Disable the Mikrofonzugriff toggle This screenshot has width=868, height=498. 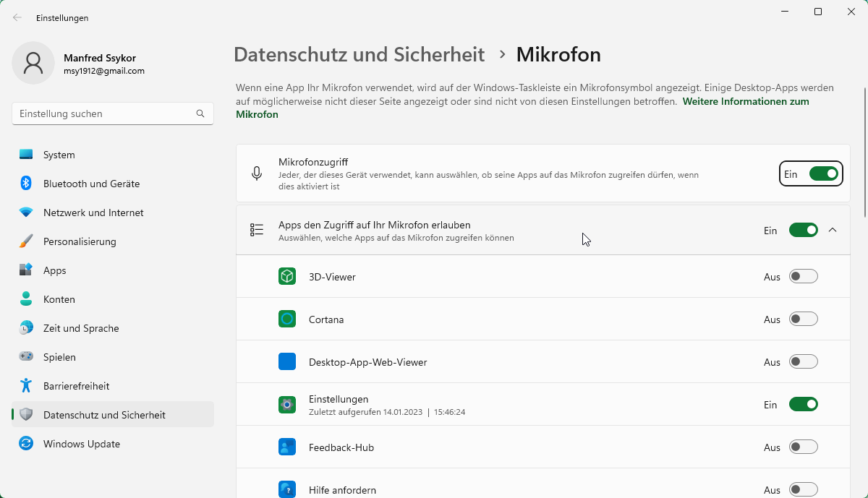[x=823, y=173]
